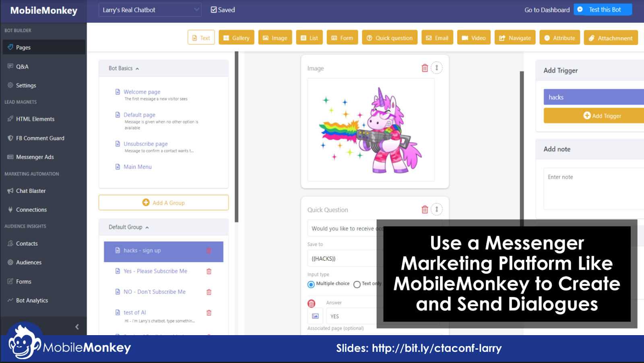Viewport: 644px width, 363px height.
Task: Open the Welcome page
Action: point(142,92)
